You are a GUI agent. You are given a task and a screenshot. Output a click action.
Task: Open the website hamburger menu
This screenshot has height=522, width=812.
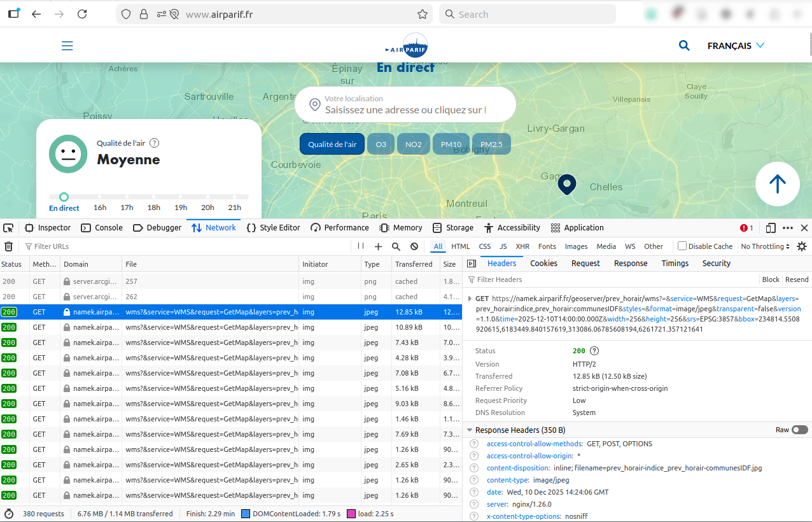[x=67, y=46]
